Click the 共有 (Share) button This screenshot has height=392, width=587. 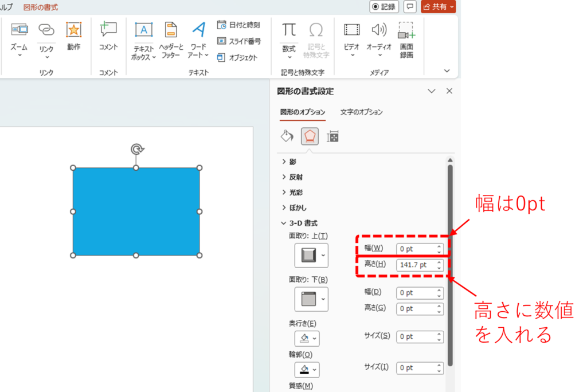[x=439, y=7]
